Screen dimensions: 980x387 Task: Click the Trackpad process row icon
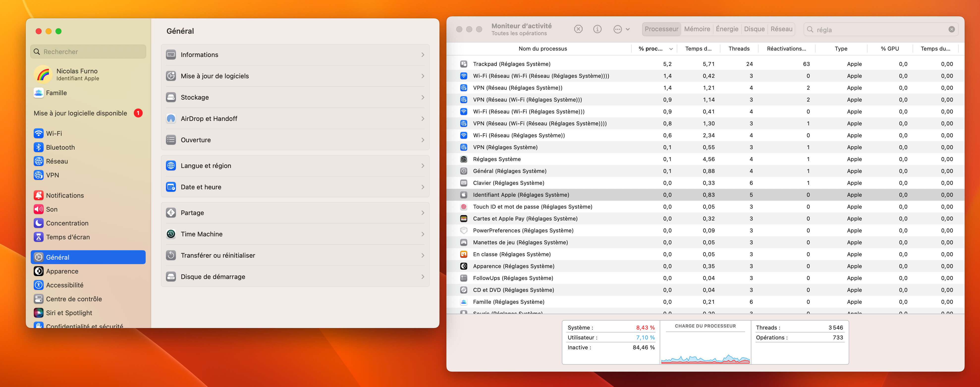click(463, 64)
